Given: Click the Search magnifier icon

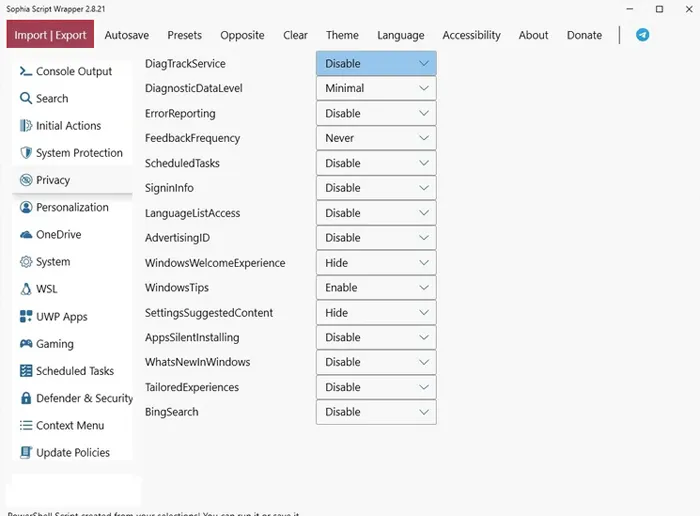Looking at the screenshot, I should (x=25, y=98).
